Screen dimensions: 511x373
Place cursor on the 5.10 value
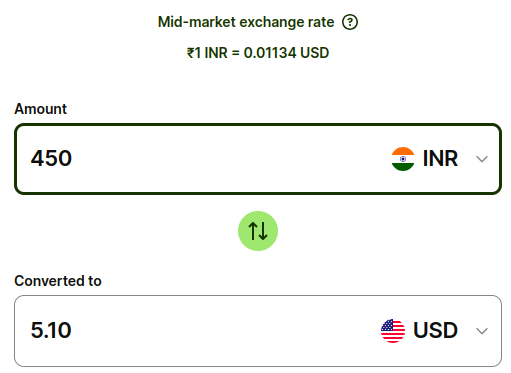pos(51,330)
